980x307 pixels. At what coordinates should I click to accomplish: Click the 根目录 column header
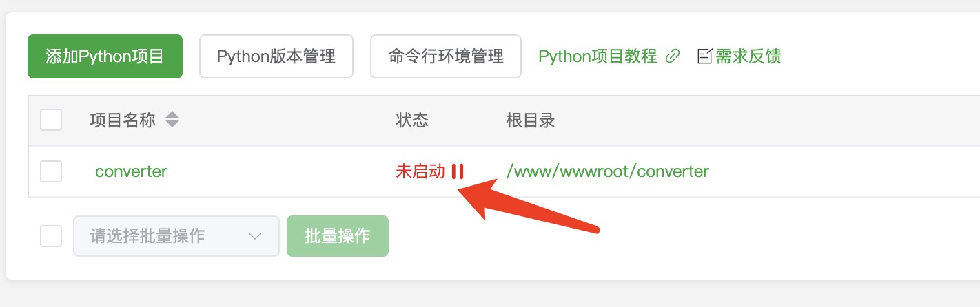click(x=531, y=120)
